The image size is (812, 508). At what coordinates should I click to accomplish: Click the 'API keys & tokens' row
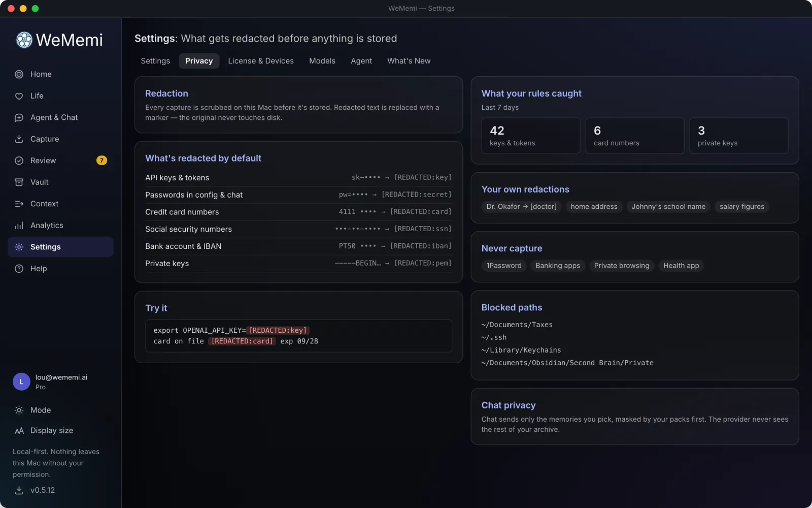[x=298, y=178]
